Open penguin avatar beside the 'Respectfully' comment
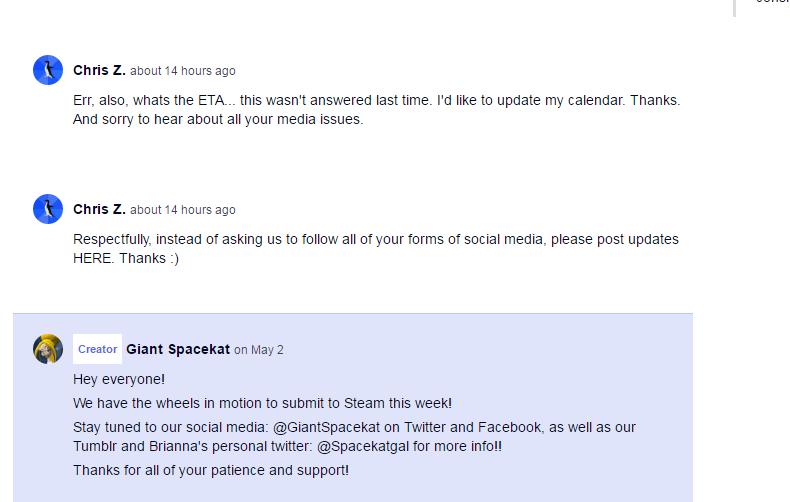790x502 pixels. coord(48,209)
